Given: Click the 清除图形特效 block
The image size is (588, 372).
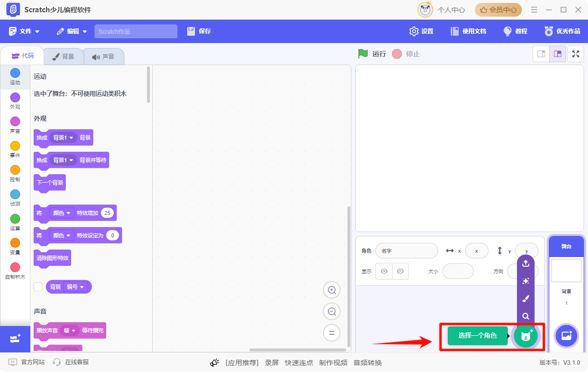Looking at the screenshot, I should tap(52, 257).
